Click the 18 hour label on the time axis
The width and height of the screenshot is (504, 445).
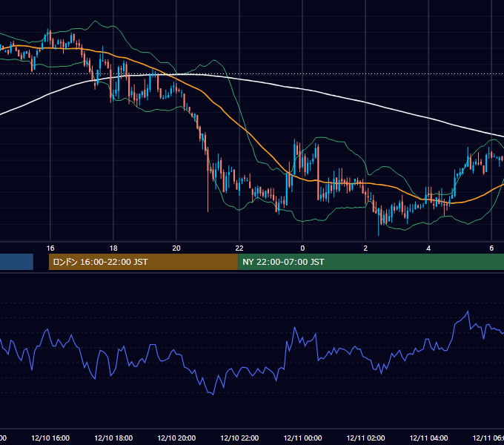(x=113, y=248)
